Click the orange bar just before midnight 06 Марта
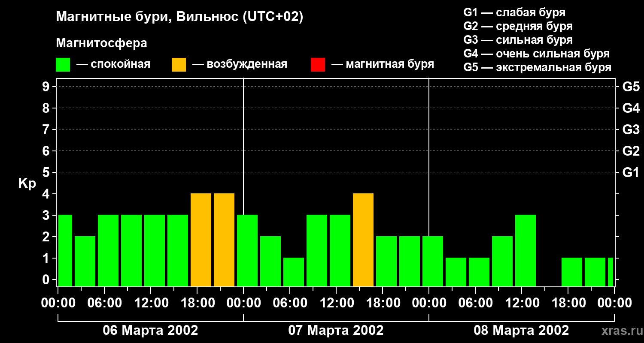Viewport: 644px width, 343px height. (224, 240)
